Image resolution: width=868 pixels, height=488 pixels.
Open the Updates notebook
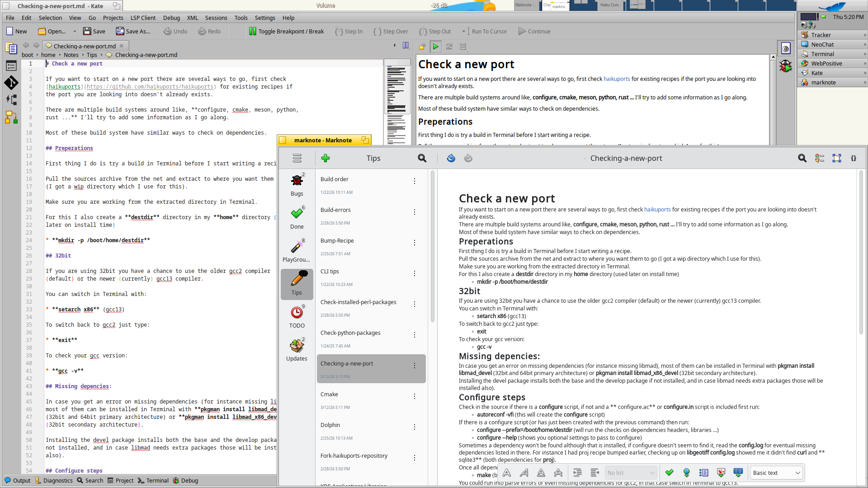coord(297,350)
